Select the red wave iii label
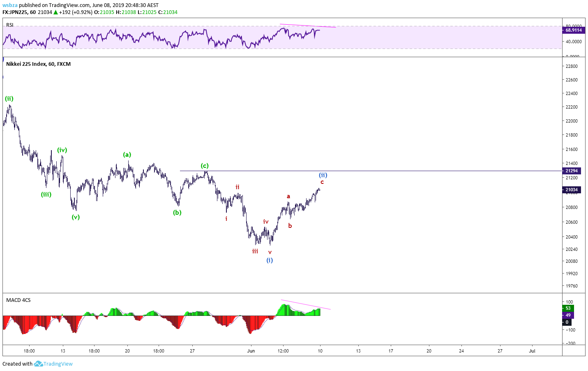Viewport: 588px width, 371px height. coord(255,251)
